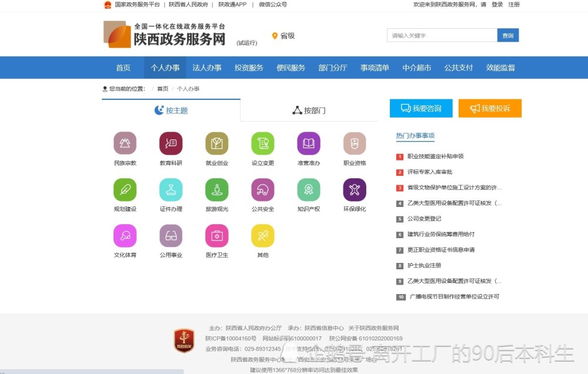This screenshot has height=374, width=588.
Task: Select the 公共安全 helmet icon
Action: 263,189
